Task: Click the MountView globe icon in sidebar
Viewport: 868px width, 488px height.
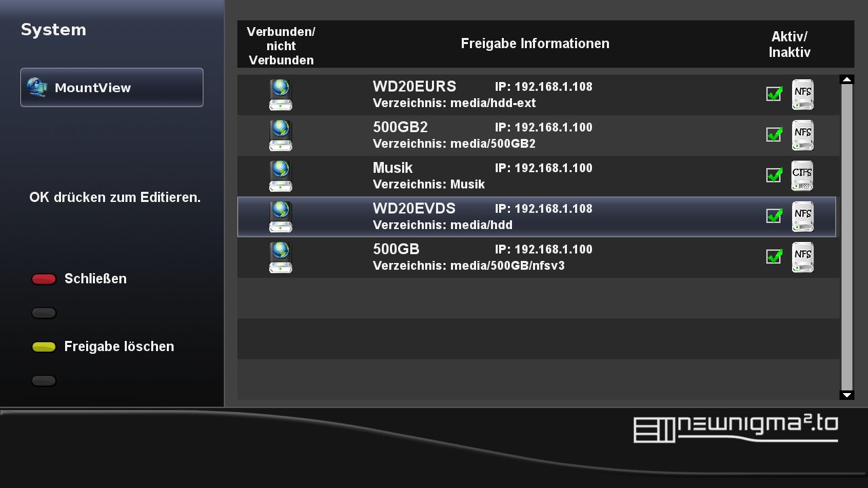Action: click(37, 87)
